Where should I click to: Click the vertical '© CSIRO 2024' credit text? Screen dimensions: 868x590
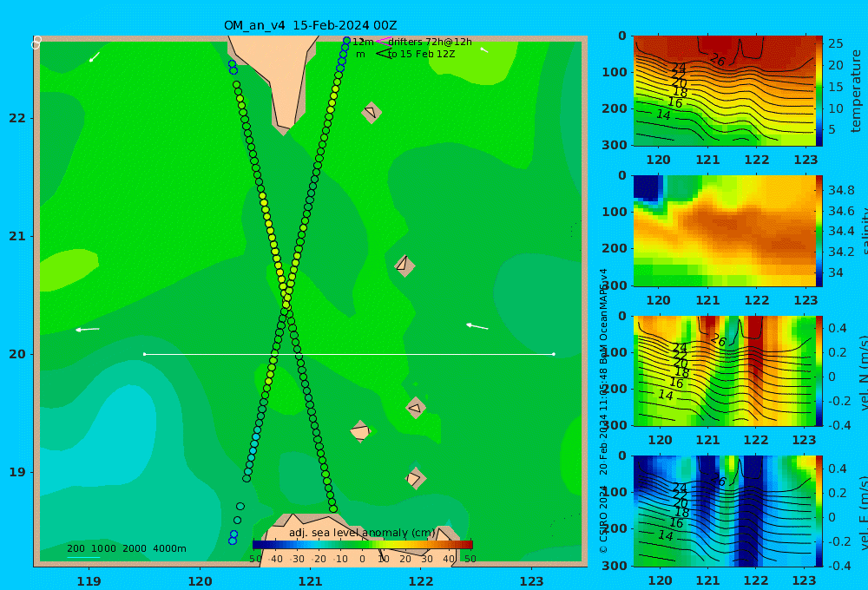603,517
